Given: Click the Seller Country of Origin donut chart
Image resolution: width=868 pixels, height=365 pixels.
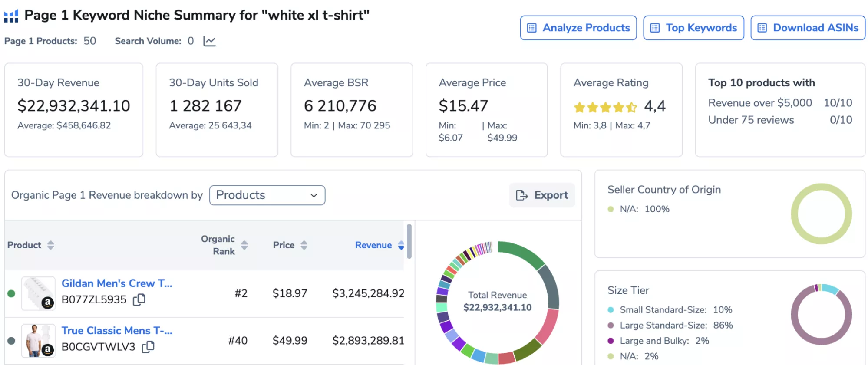Looking at the screenshot, I should coord(821,214).
